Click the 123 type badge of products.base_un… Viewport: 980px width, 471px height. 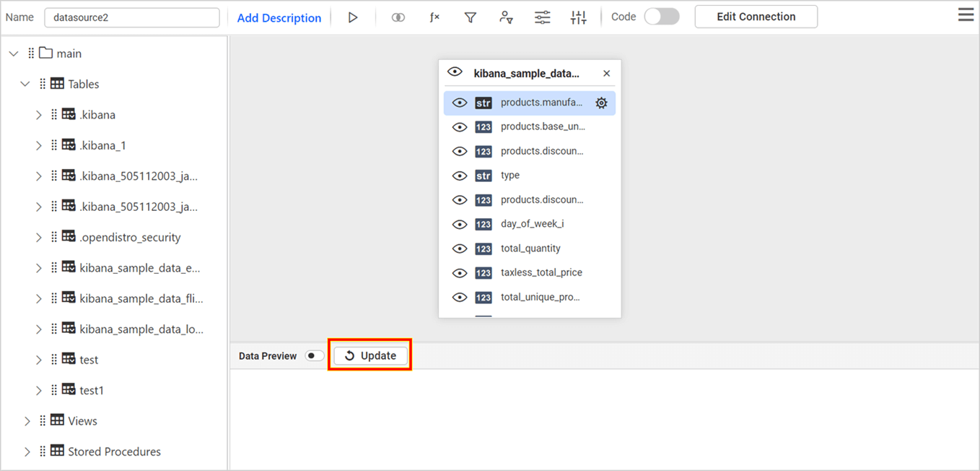[x=484, y=127]
